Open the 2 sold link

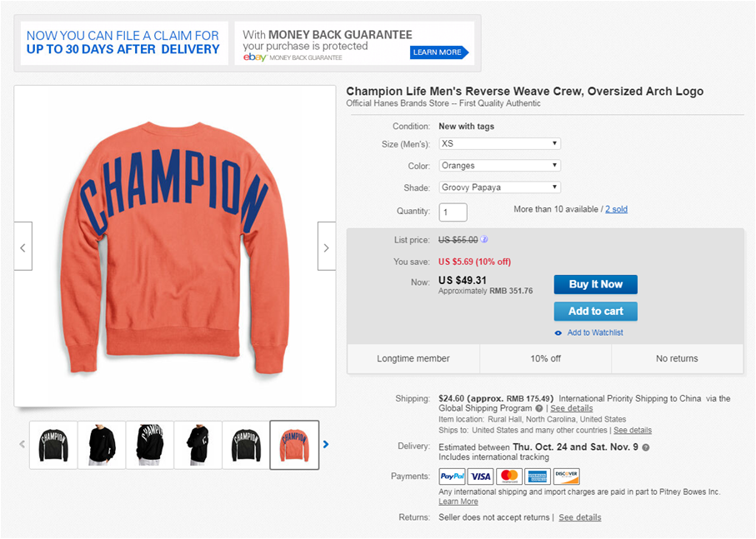pyautogui.click(x=616, y=209)
